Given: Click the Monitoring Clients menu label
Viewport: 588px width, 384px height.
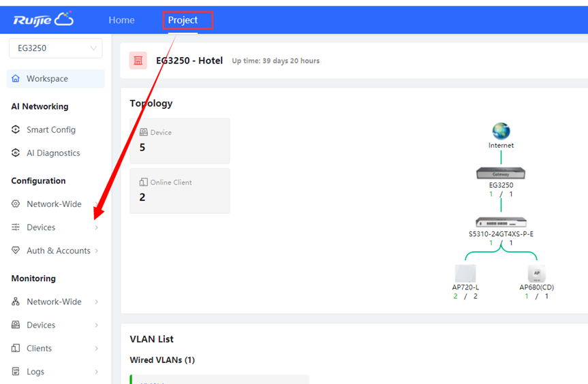Looking at the screenshot, I should pyautogui.click(x=39, y=349).
